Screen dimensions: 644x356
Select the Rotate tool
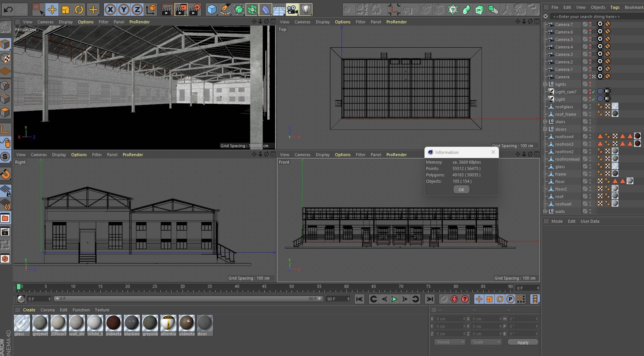tap(79, 10)
